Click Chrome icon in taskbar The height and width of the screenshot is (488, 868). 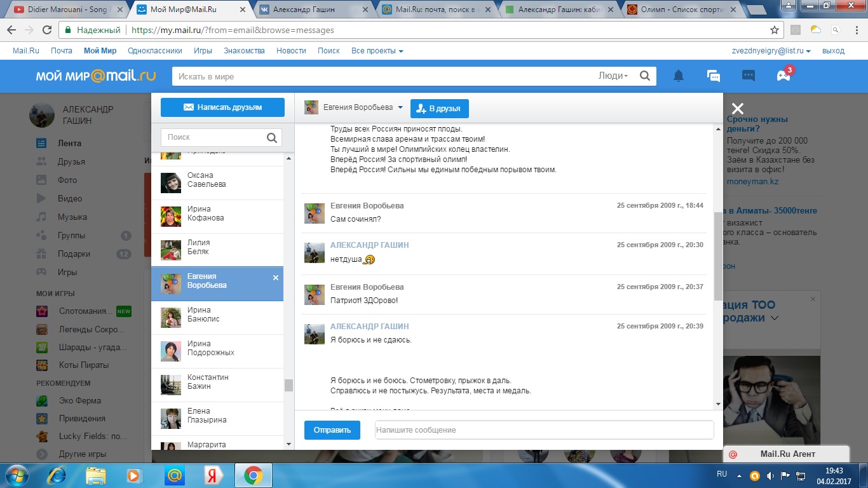[x=253, y=475]
